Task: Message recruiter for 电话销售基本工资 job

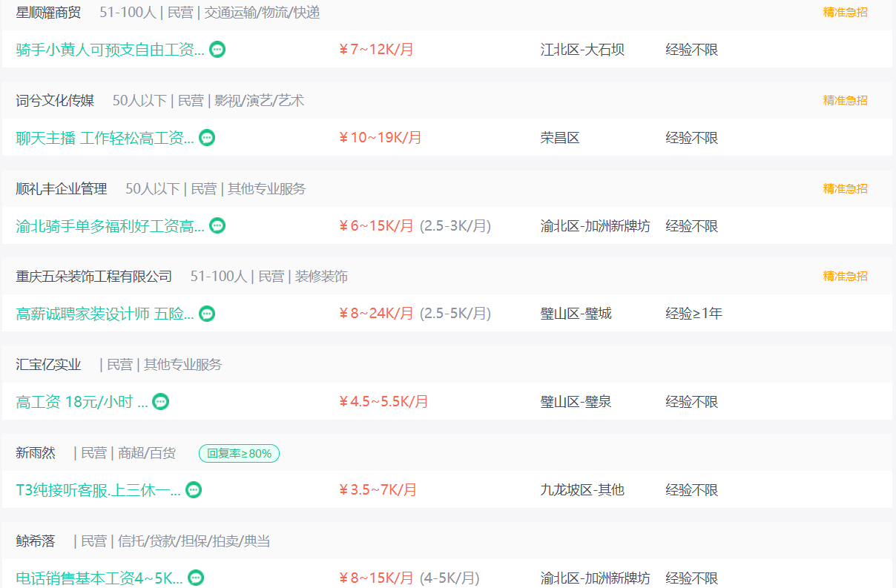Action: (196, 578)
